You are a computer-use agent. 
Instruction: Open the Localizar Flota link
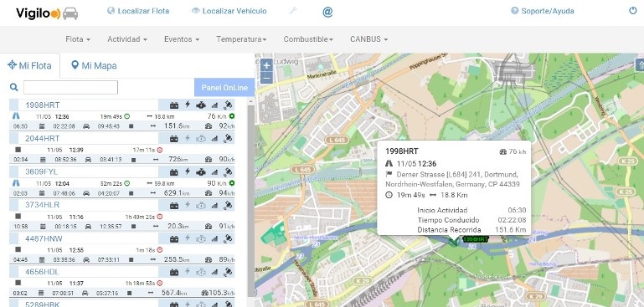(x=138, y=11)
